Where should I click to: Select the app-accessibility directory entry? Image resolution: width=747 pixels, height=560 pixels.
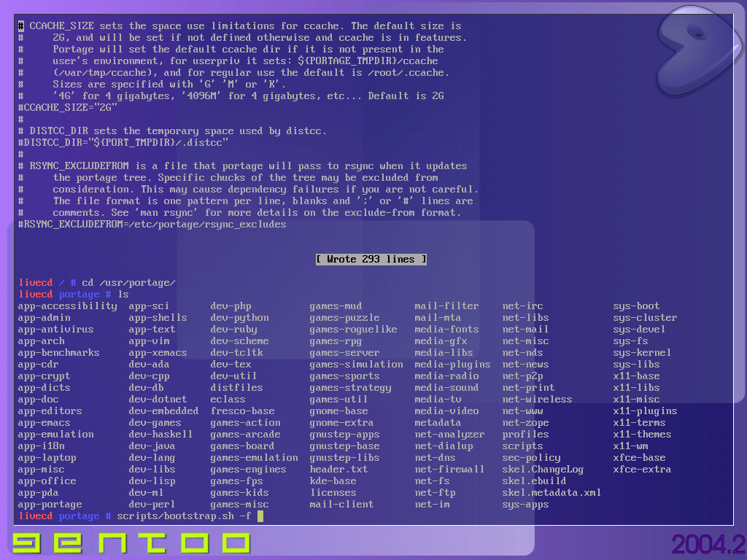click(68, 306)
